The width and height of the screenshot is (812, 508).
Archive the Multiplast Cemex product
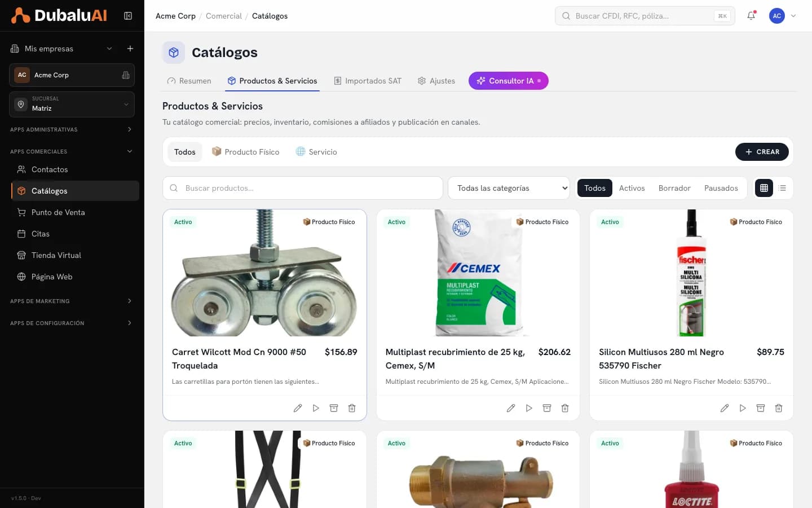(x=547, y=408)
